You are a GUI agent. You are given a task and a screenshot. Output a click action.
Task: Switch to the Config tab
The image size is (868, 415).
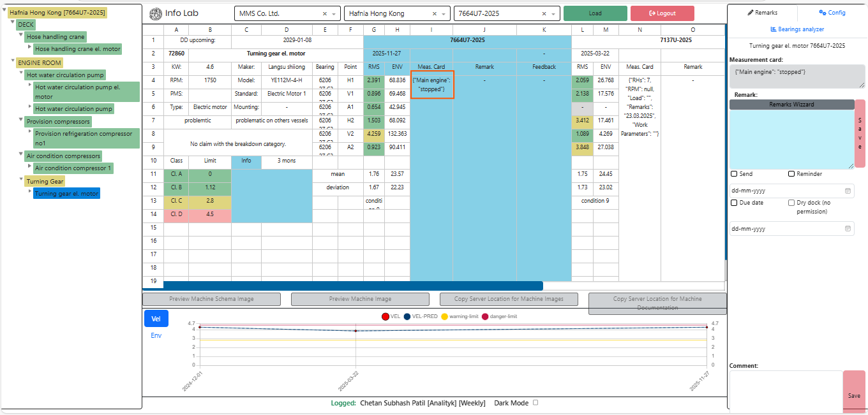(832, 13)
